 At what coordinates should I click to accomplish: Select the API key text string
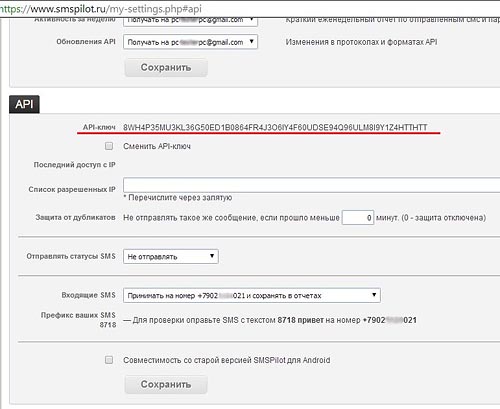tap(275, 127)
